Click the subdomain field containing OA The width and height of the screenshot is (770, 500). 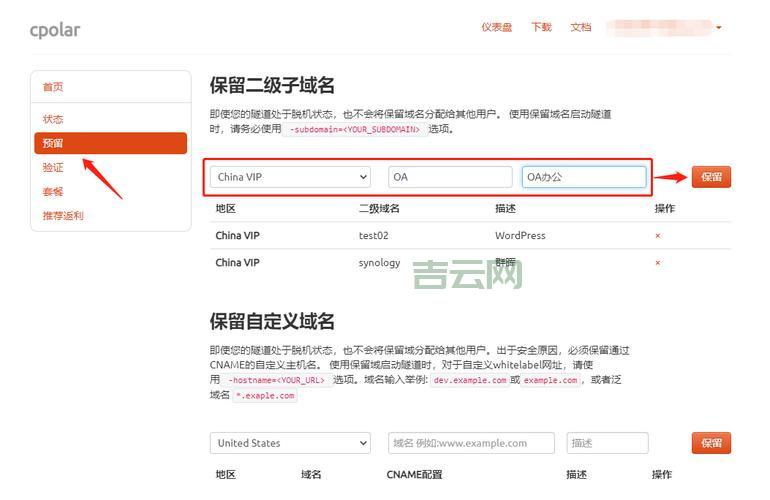[x=450, y=177]
